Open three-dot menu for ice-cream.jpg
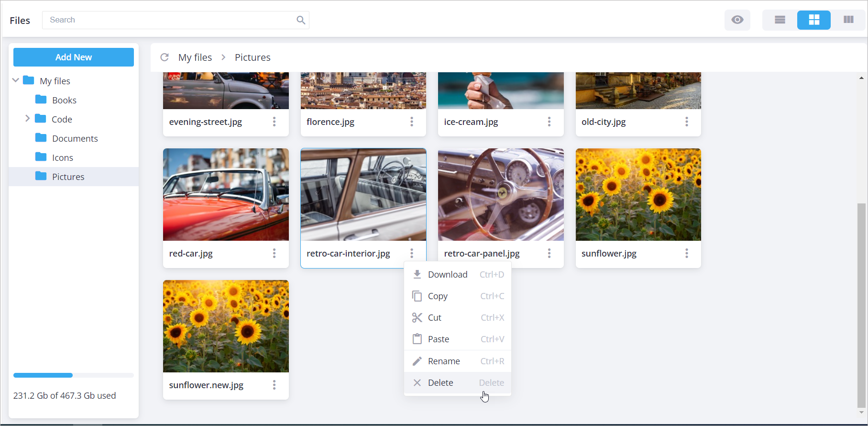This screenshot has width=868, height=426. pos(549,122)
